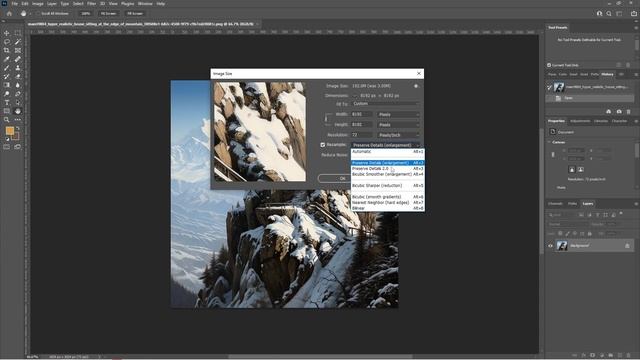Screen dimensions: 640x360
Task: Switch to the Channels tab
Action: coord(555,204)
